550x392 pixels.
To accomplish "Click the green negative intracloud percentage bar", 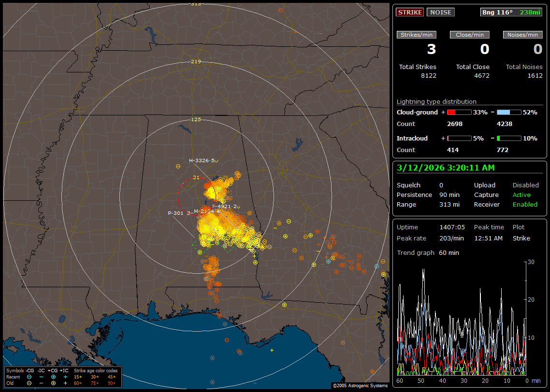I will (x=509, y=138).
